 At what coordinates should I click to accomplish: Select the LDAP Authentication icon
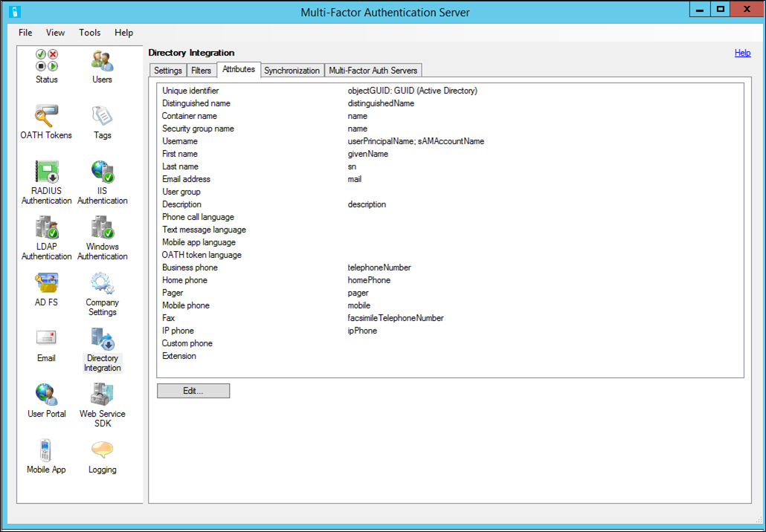46,234
